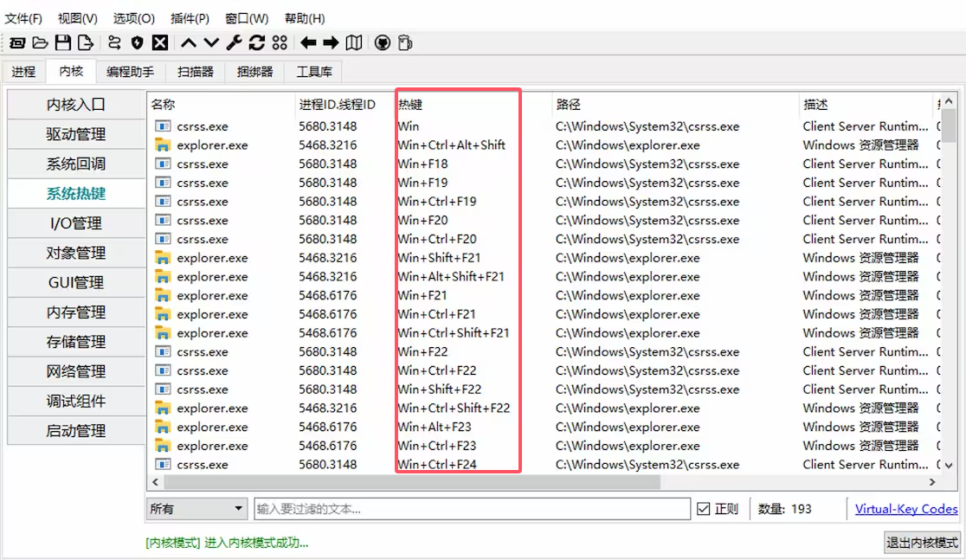This screenshot has width=966, height=560.
Task: Toggle the 正则 regex checkbox
Action: [x=704, y=509]
